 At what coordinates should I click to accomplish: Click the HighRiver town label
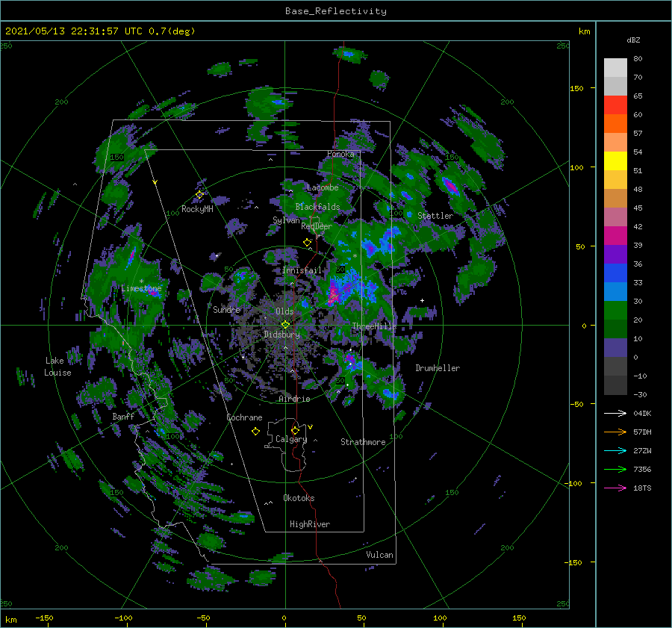(x=310, y=524)
